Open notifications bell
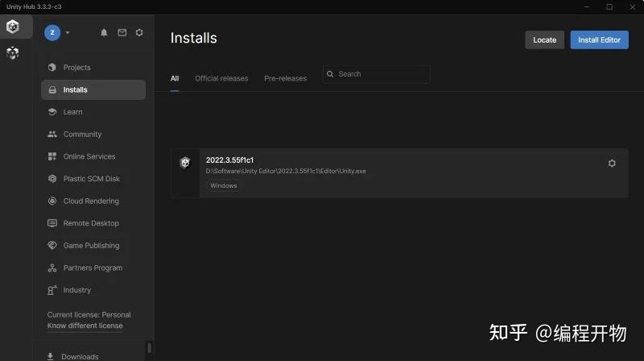 (104, 32)
